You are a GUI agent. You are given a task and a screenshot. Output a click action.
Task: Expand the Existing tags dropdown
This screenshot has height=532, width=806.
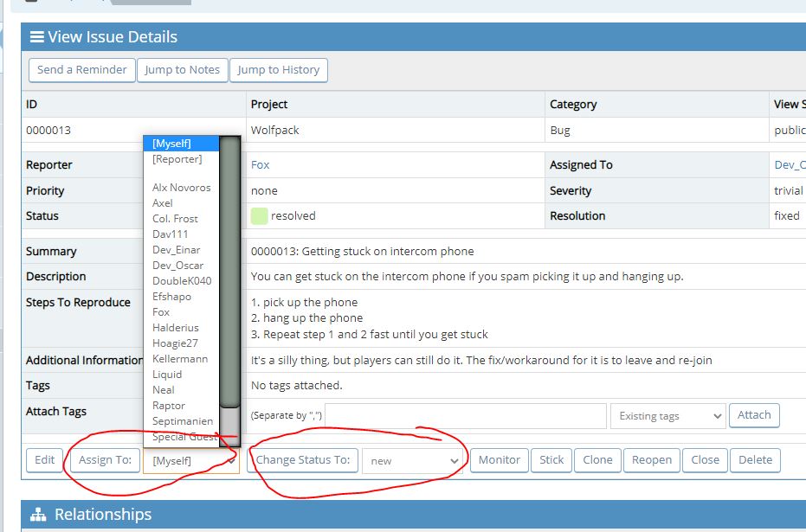pos(667,416)
